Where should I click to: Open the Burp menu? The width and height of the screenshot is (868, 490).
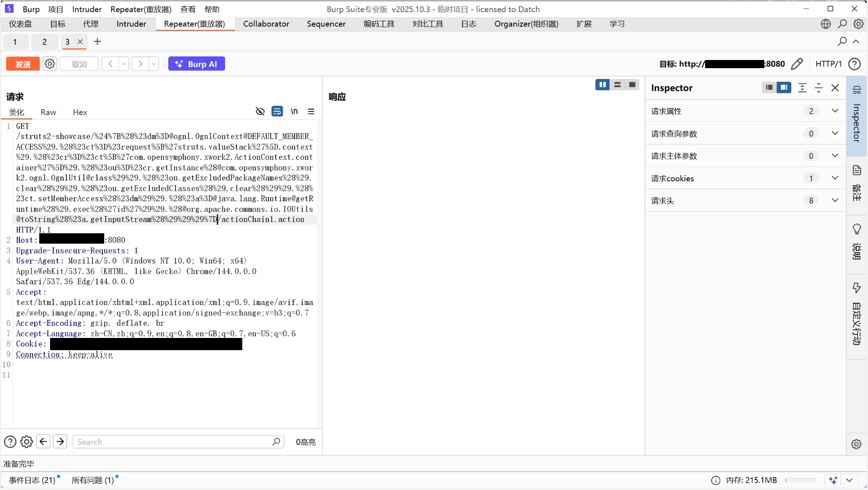click(31, 9)
